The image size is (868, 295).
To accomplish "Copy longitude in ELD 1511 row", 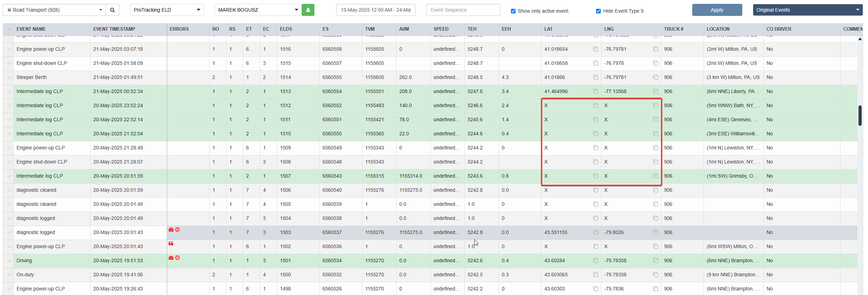I will click(x=655, y=119).
